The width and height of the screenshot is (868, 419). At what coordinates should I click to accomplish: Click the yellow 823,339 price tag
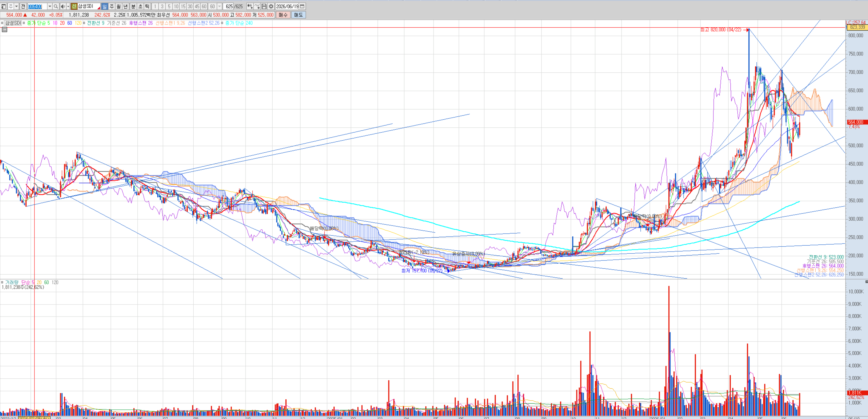point(857,27)
